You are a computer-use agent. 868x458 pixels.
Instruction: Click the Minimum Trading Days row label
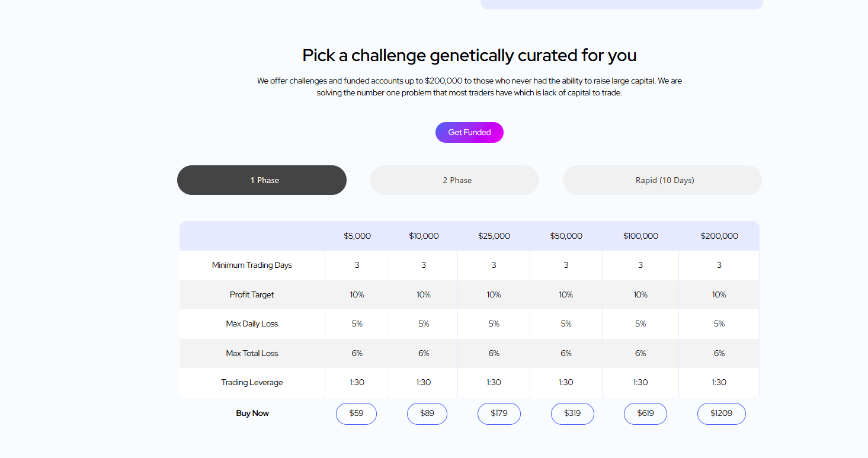(252, 265)
